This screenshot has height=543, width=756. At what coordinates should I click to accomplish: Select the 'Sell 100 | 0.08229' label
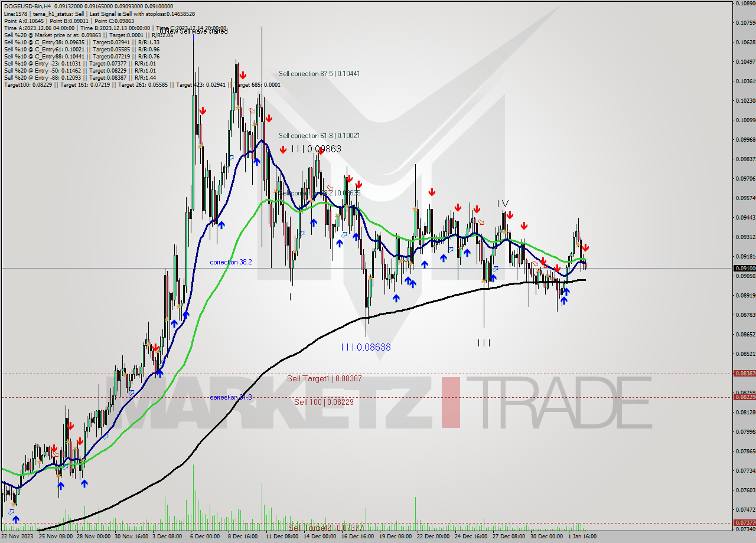[x=324, y=402]
